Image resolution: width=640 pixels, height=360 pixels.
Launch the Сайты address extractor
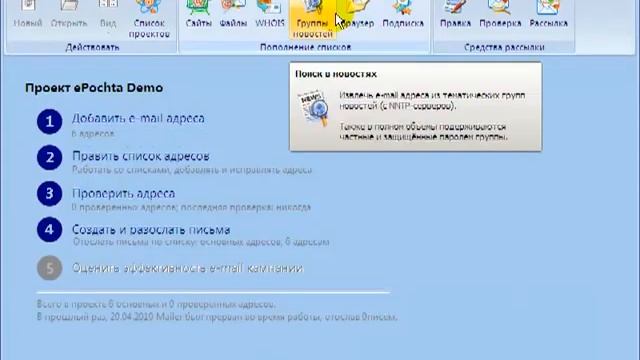pos(198,14)
